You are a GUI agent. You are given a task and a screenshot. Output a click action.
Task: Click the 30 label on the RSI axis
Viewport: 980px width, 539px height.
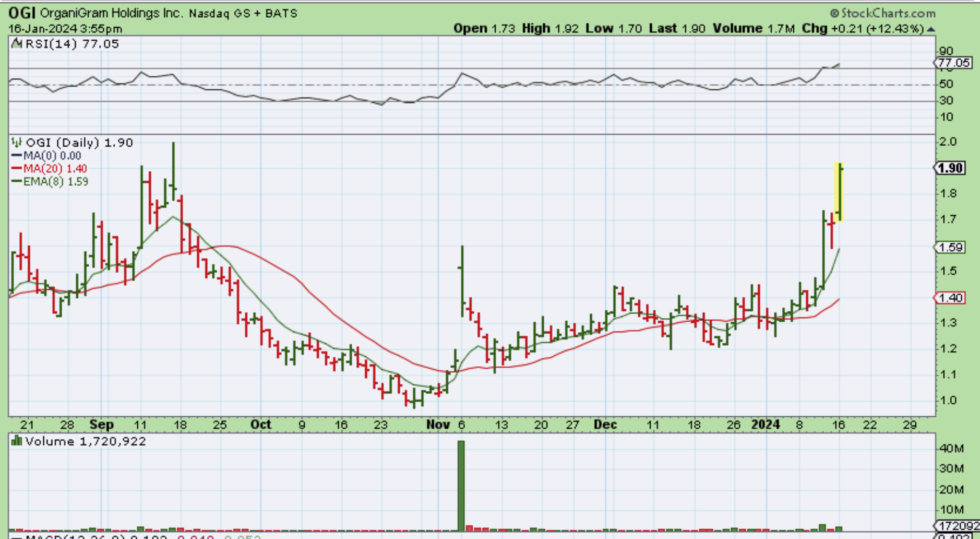click(x=947, y=100)
